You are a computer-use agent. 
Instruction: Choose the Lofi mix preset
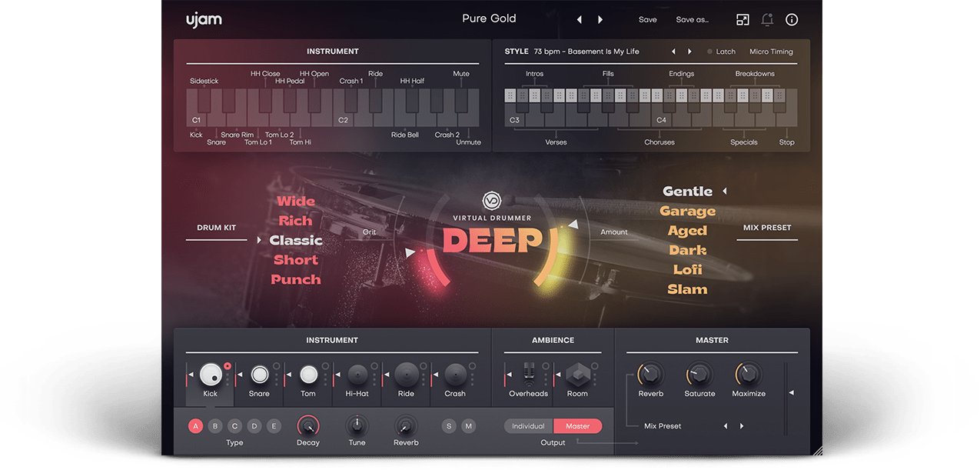click(x=688, y=270)
